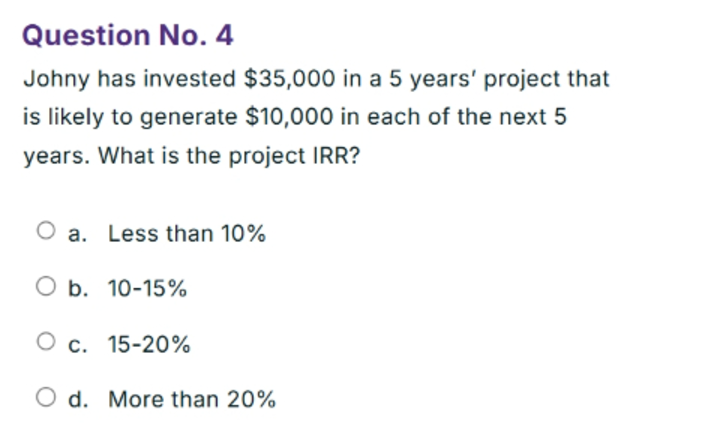Click the number 4 in the heading

(224, 35)
